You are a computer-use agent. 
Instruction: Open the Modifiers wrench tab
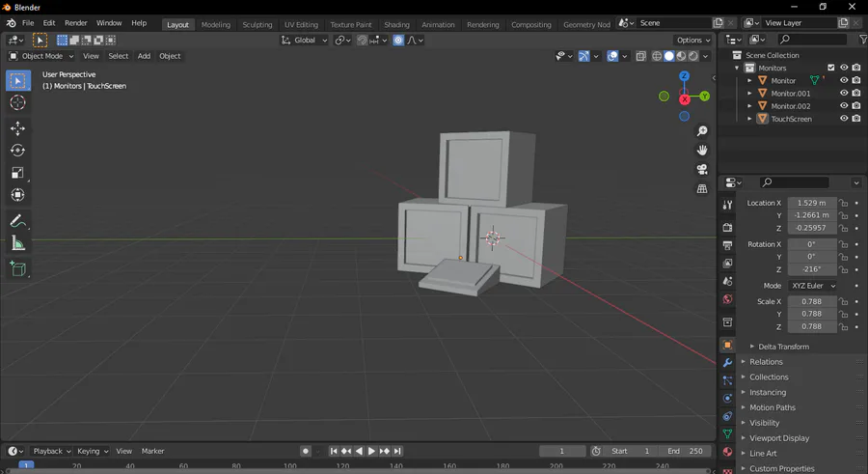point(727,363)
